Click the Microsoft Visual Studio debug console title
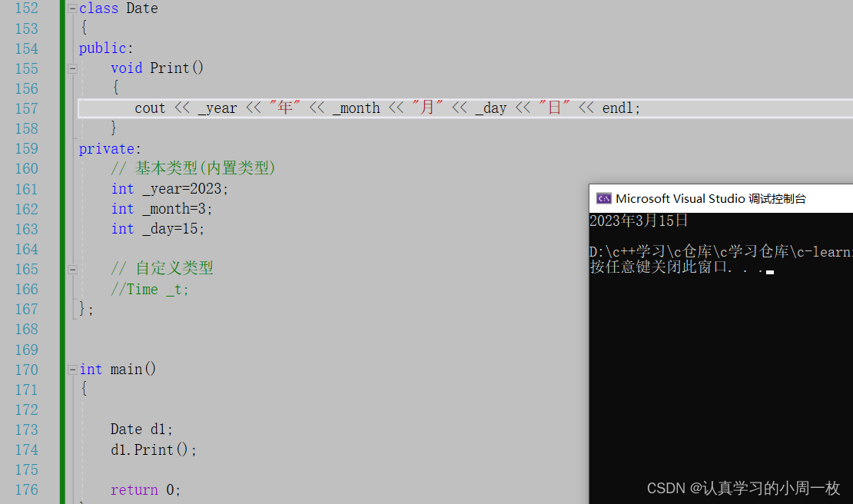 711,198
